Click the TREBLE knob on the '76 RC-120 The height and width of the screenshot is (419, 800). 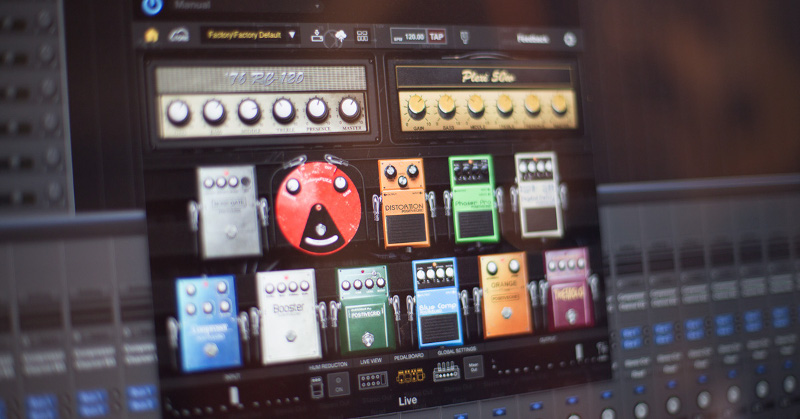point(283,110)
